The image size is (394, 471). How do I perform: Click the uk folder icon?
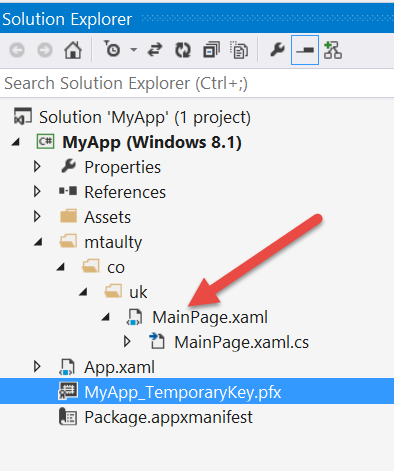113,291
